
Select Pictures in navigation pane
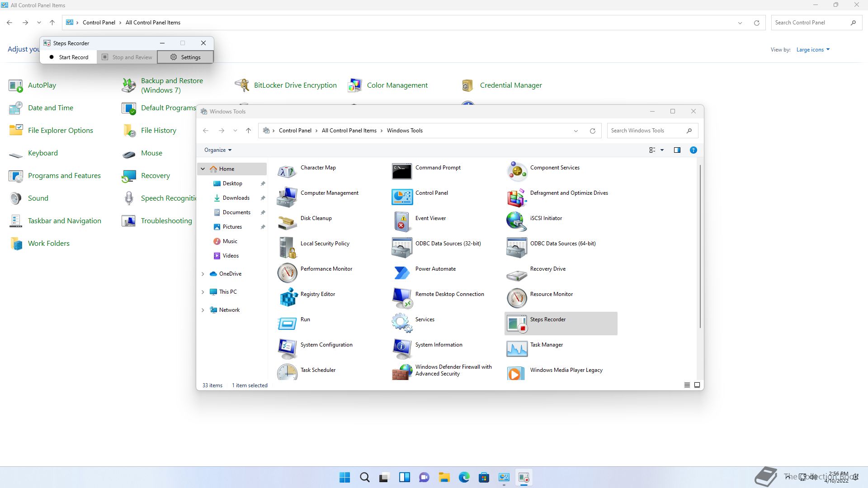232,227
